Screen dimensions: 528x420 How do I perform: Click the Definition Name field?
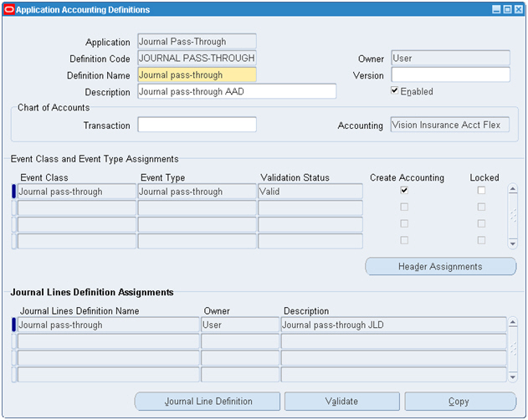click(x=197, y=74)
